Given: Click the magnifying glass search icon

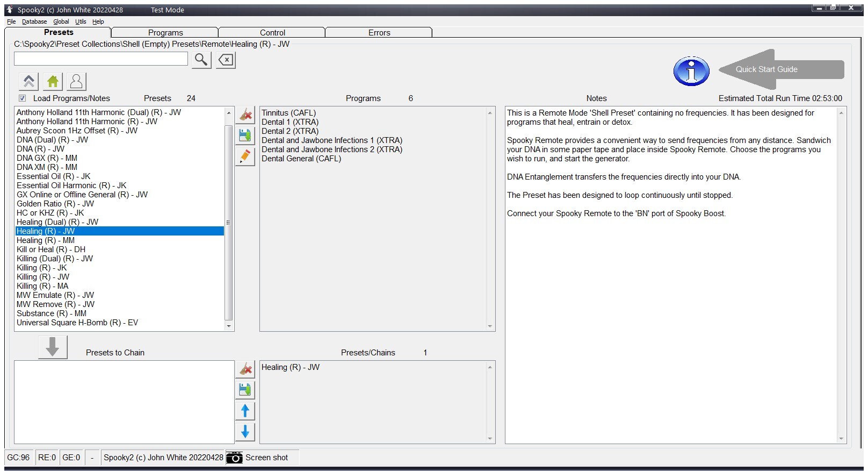Looking at the screenshot, I should (201, 60).
